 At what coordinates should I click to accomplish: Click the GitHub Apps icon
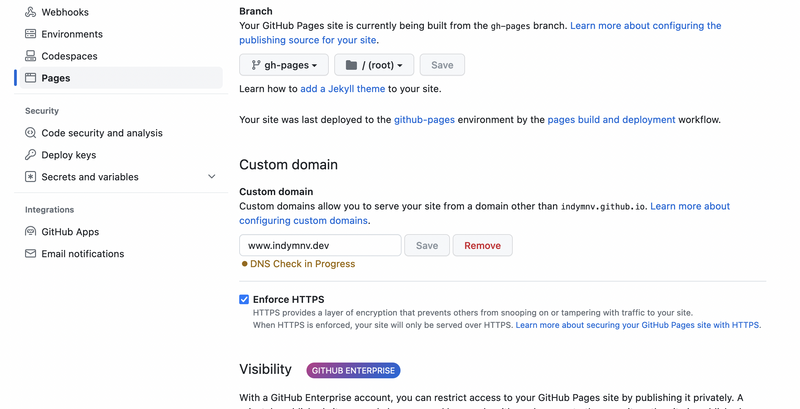point(31,232)
